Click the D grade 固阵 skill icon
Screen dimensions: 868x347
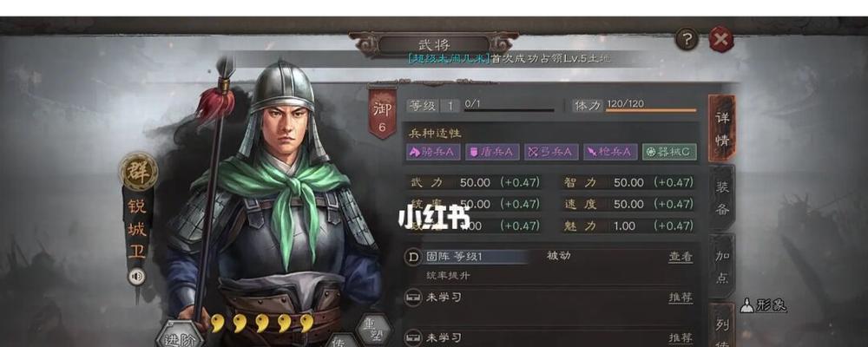point(412,257)
